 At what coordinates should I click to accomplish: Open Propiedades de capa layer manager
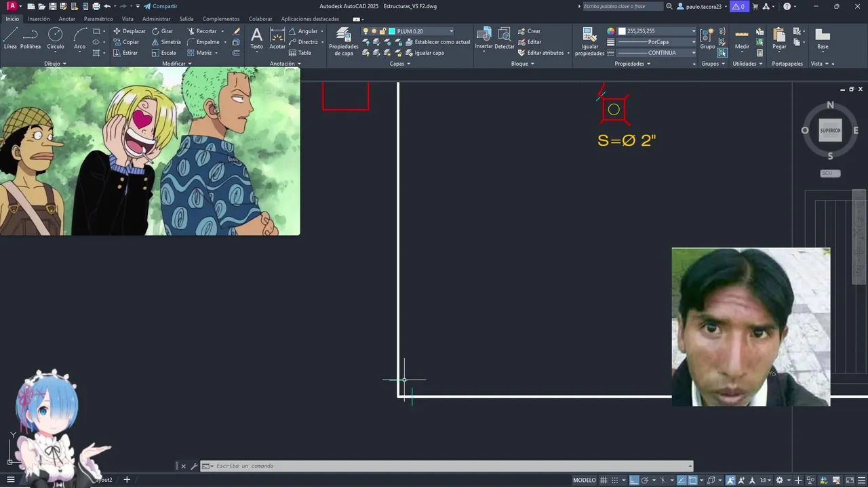(x=344, y=42)
